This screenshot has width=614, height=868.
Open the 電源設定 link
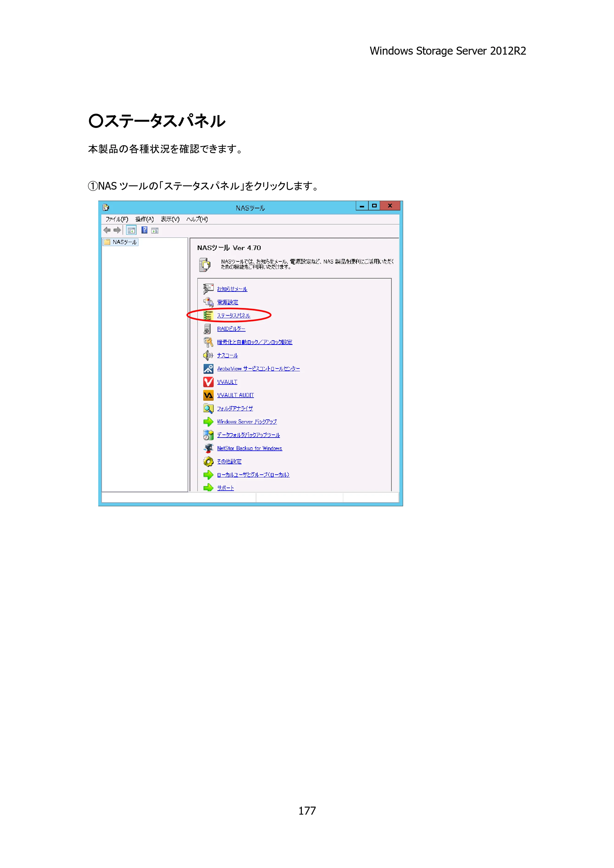pyautogui.click(x=227, y=303)
